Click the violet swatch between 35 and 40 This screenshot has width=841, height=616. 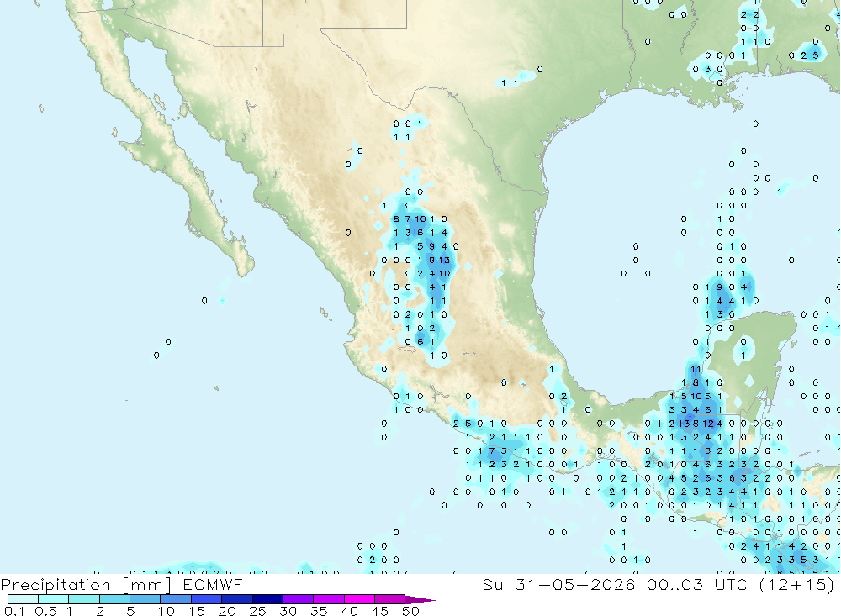tap(328, 599)
